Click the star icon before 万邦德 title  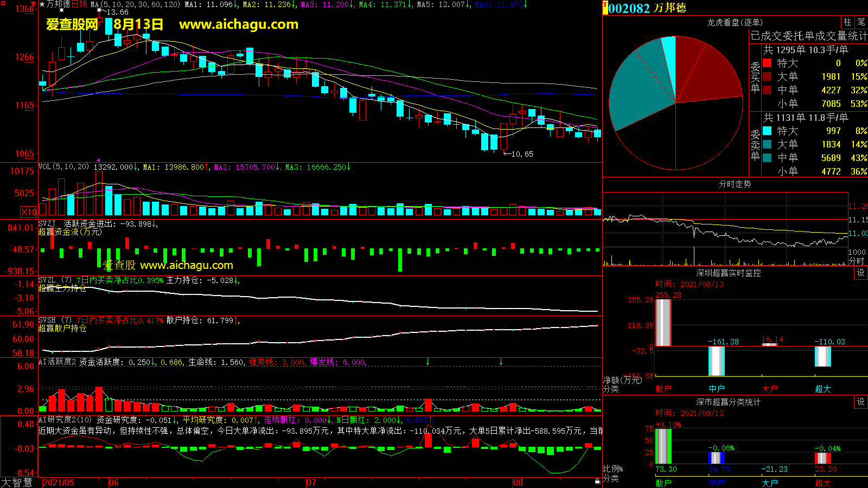tap(42, 4)
